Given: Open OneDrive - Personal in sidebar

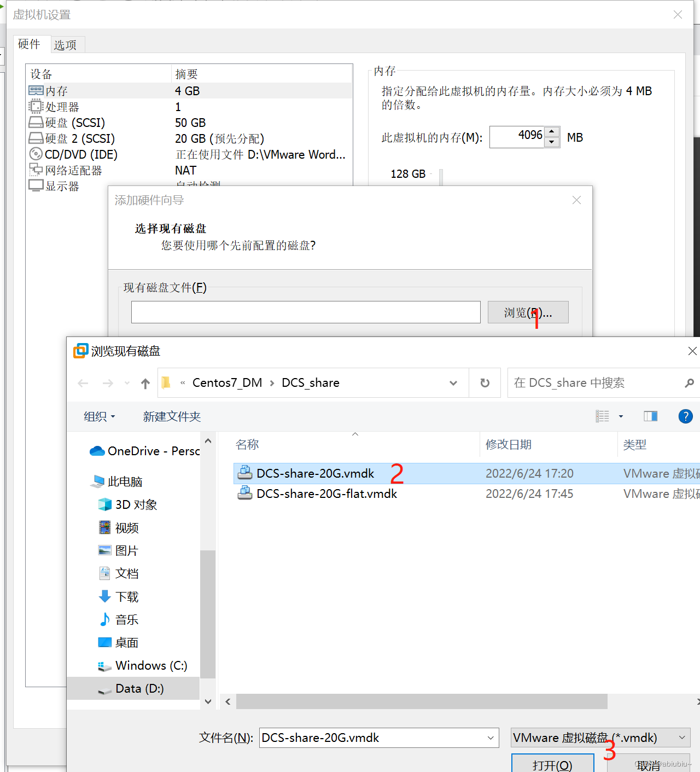Looking at the screenshot, I should [x=144, y=451].
